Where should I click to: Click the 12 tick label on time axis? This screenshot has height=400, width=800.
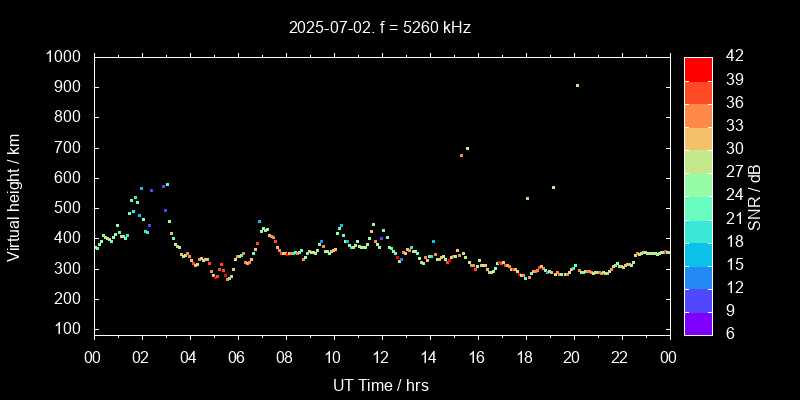pos(381,357)
